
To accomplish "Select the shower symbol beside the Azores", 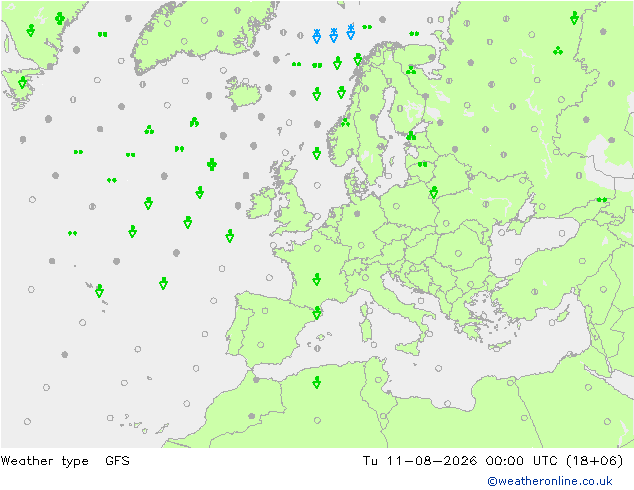I will 99,291.
